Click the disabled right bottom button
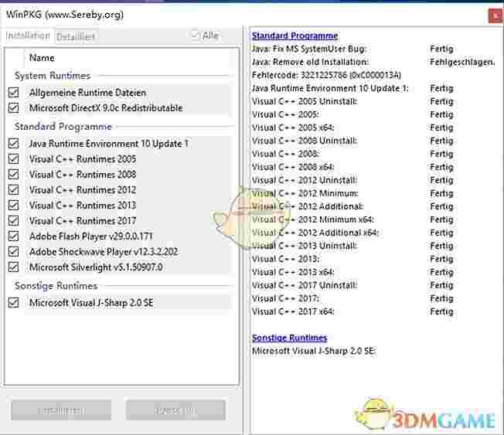The width and height of the screenshot is (504, 435). point(175,410)
